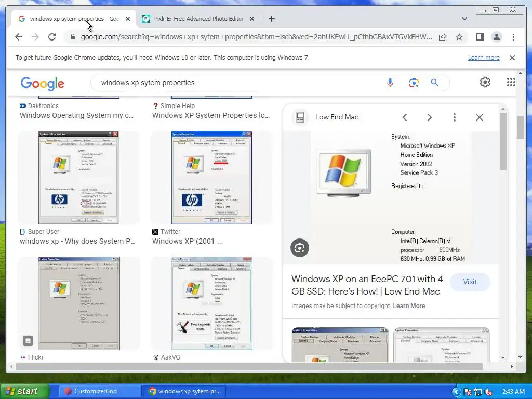Close the Pixlr E tab

point(252,19)
